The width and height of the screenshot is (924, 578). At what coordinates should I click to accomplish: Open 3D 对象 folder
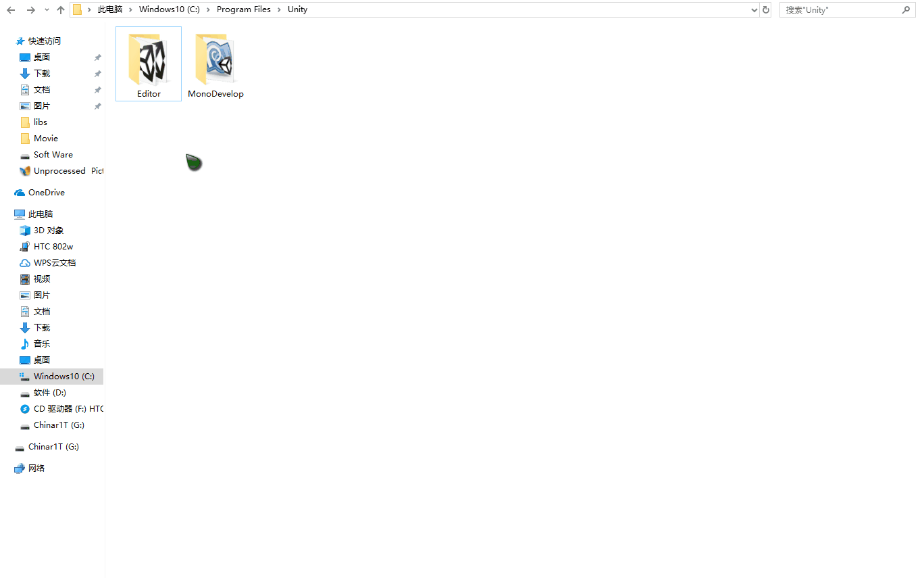[49, 231]
